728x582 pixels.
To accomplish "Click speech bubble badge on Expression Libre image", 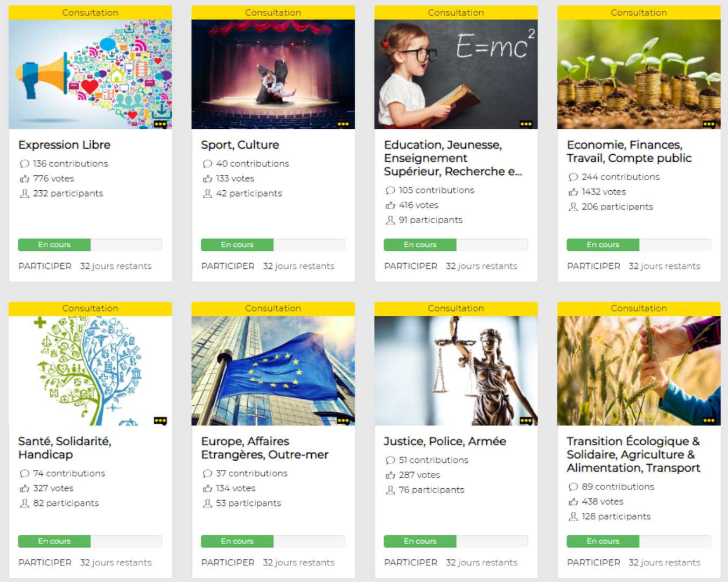I will coord(160,124).
